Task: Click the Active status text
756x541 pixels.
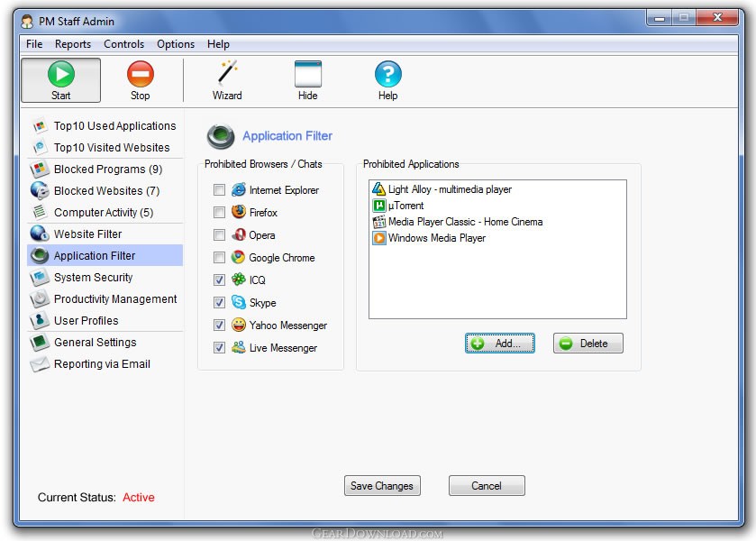Action: (x=139, y=497)
